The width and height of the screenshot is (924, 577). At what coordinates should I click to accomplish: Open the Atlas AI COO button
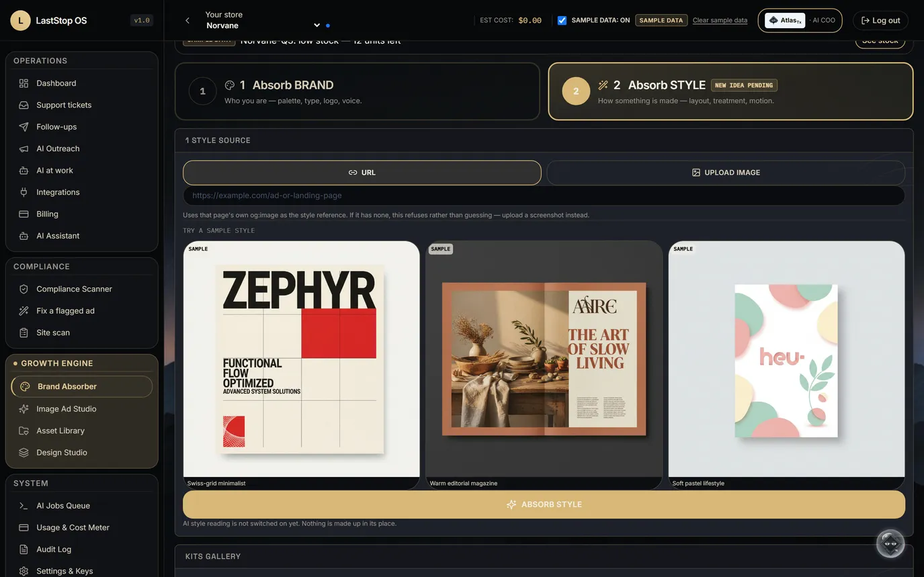click(800, 20)
